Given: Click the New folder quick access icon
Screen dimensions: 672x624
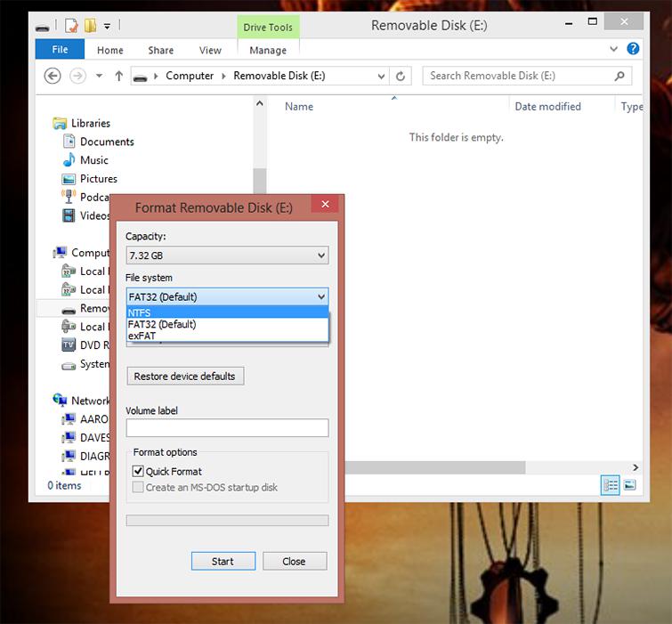Looking at the screenshot, I should point(90,26).
